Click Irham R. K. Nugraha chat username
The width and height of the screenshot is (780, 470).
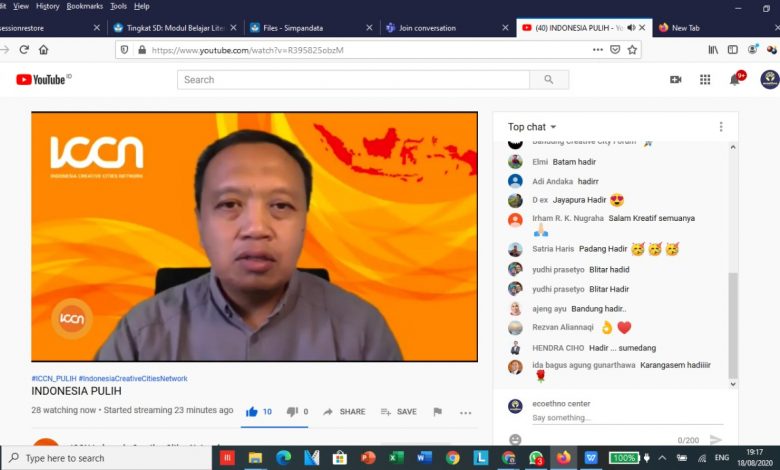tap(568, 218)
